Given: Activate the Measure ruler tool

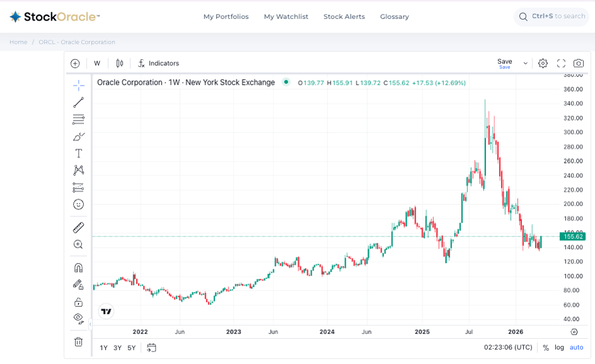Looking at the screenshot, I should [x=78, y=227].
